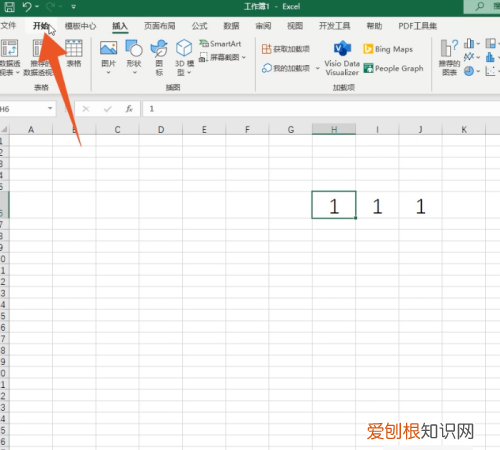The width and height of the screenshot is (500, 450).
Task: Open the Bing Maps add-in
Action: coord(388,49)
